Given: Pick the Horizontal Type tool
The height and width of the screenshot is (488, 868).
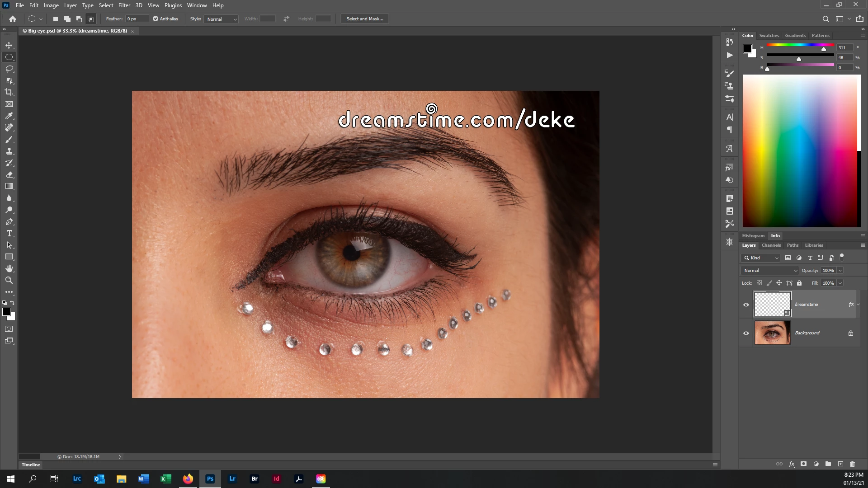Looking at the screenshot, I should [x=9, y=234].
